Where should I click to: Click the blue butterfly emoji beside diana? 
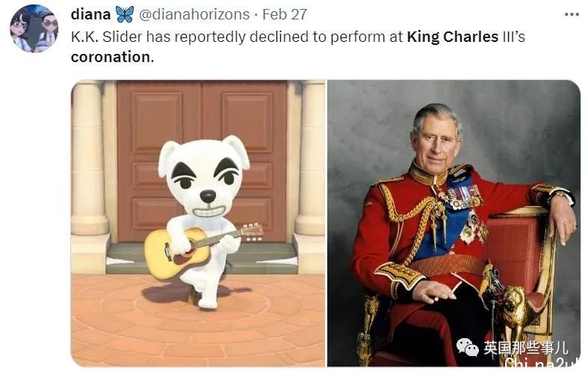point(125,15)
